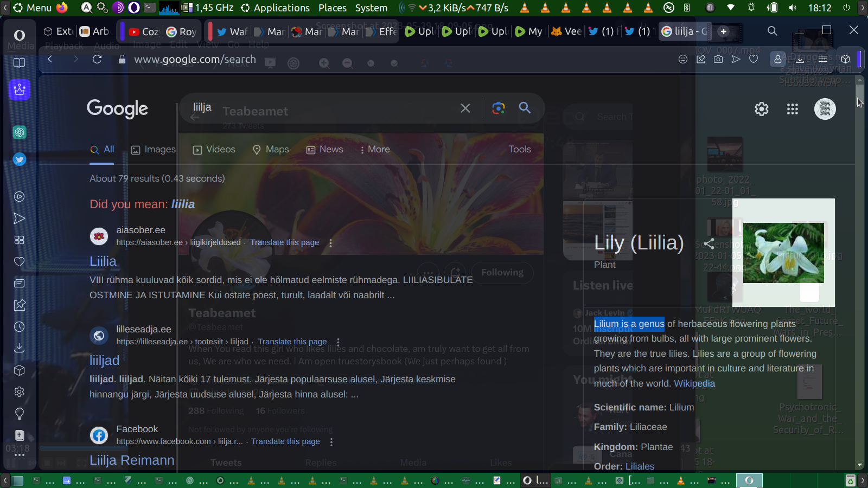Open the Google account avatar

coord(825,109)
